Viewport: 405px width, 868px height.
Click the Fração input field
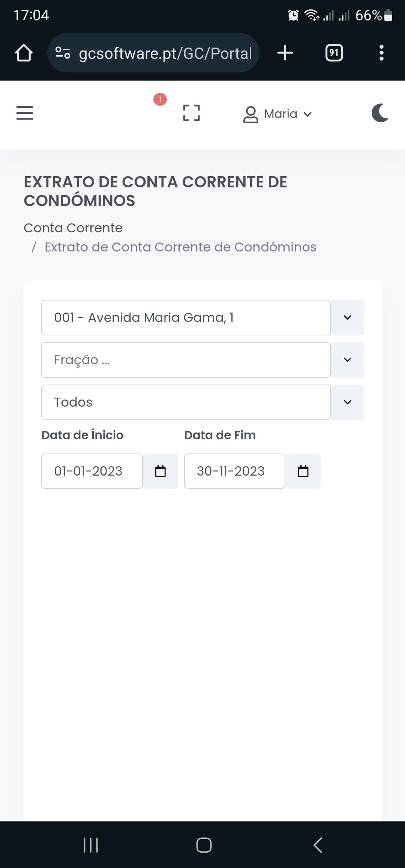pos(186,360)
